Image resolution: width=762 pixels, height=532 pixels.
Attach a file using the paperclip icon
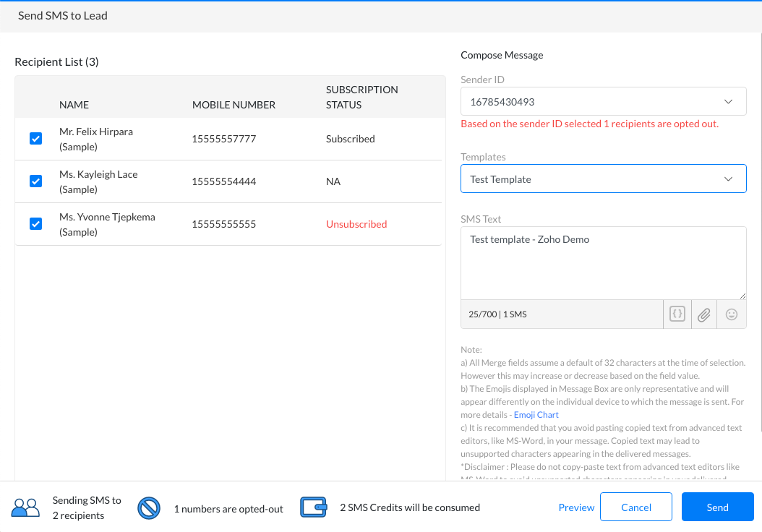(x=704, y=314)
